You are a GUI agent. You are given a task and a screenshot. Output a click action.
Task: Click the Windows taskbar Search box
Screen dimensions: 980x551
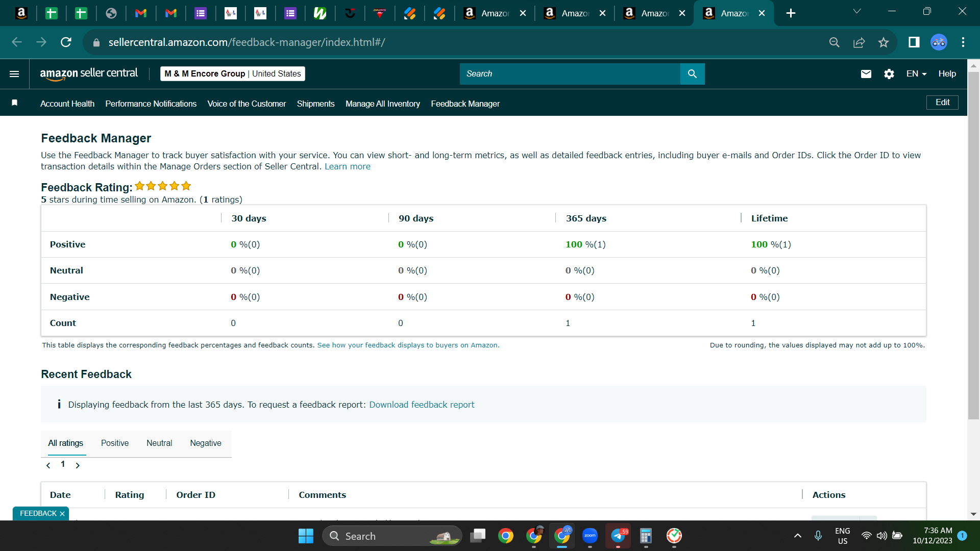392,536
